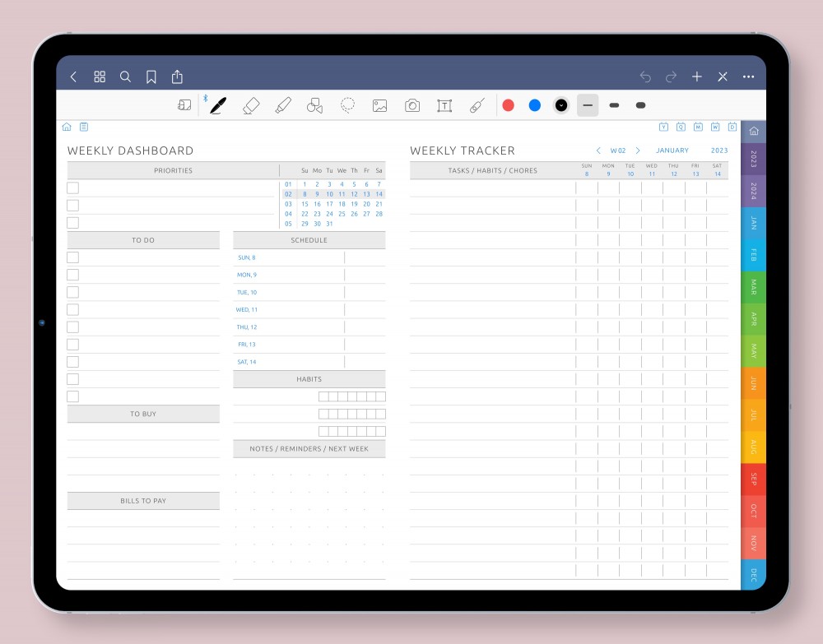The image size is (823, 644).
Task: Go back with the left chevron in top bar
Action: click(x=73, y=77)
